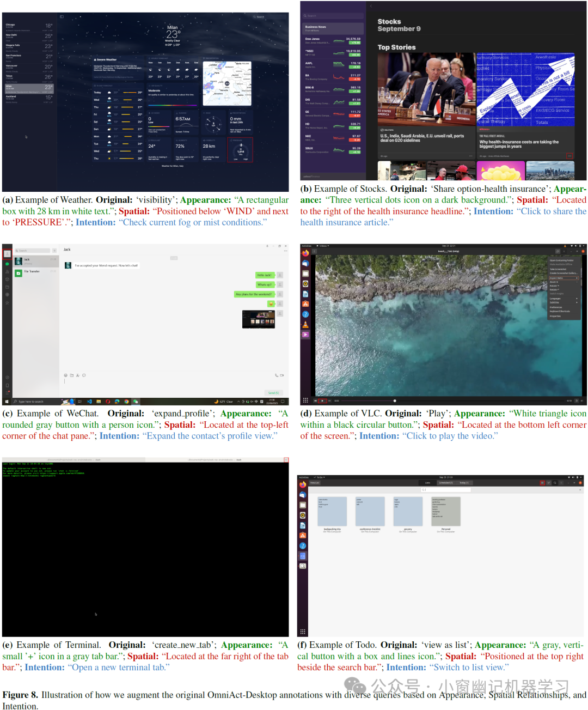Select Tokyo in the Weather city list
This screenshot has width=588, height=710.
pos(29,77)
